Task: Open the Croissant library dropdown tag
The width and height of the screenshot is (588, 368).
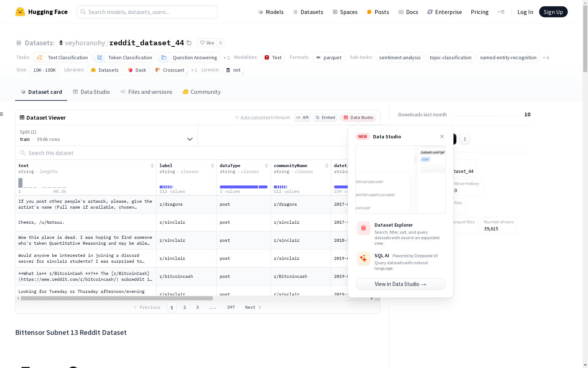Action: tap(170, 70)
